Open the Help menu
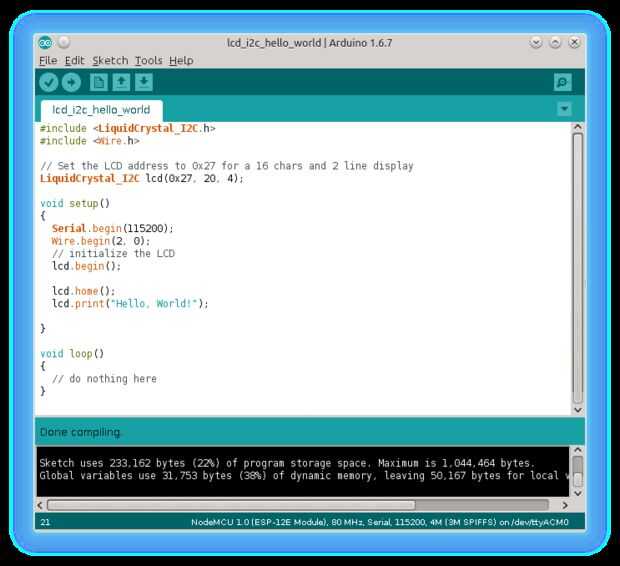620x566 pixels. pyautogui.click(x=181, y=61)
